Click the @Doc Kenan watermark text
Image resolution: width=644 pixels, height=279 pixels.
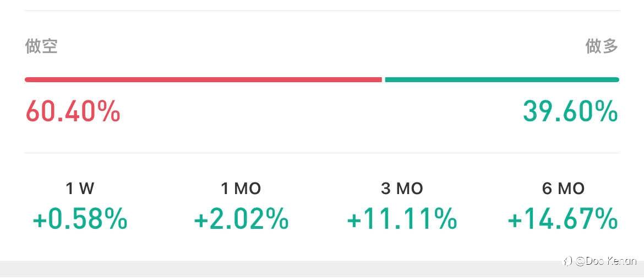click(x=606, y=261)
